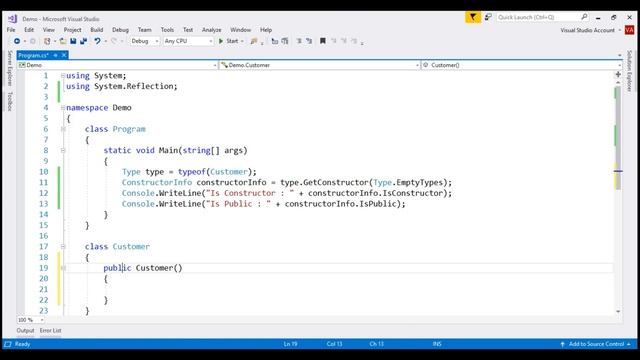Save Program.cs with the floppy disk icon
This screenshot has height=360, width=640.
pos(73,41)
